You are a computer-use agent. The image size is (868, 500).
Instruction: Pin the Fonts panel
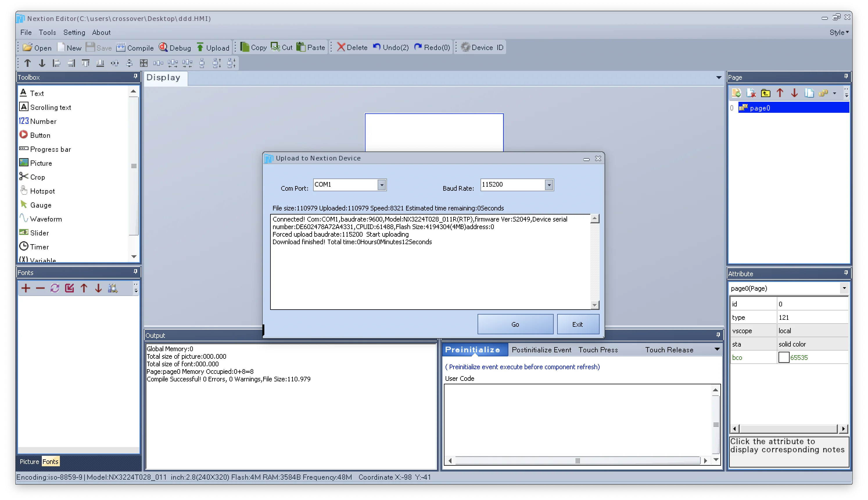coord(135,272)
